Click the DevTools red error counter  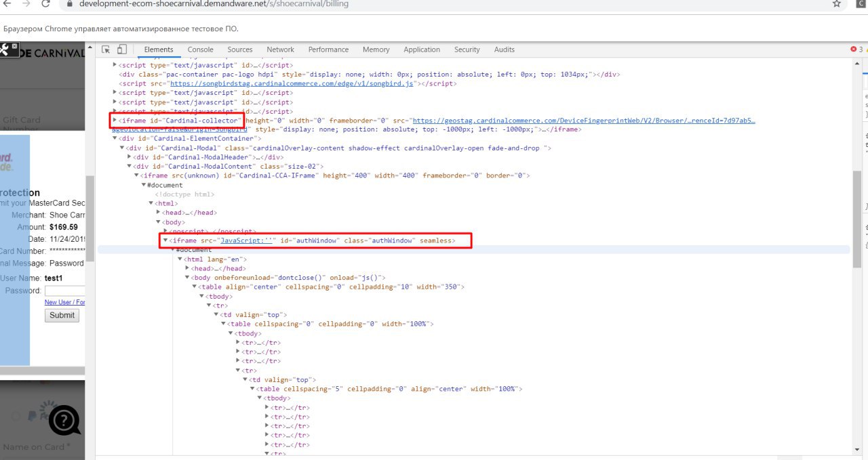click(x=856, y=49)
